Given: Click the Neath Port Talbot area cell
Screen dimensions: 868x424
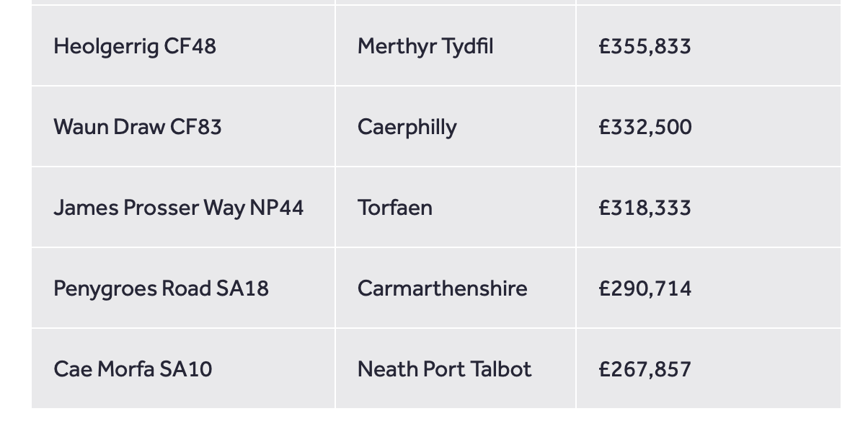Looking at the screenshot, I should pos(444,370).
